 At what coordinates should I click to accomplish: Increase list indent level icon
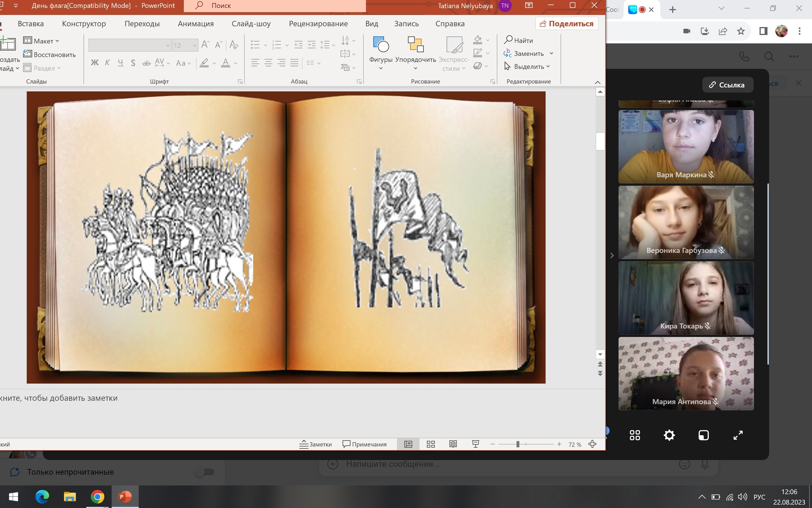pos(311,45)
